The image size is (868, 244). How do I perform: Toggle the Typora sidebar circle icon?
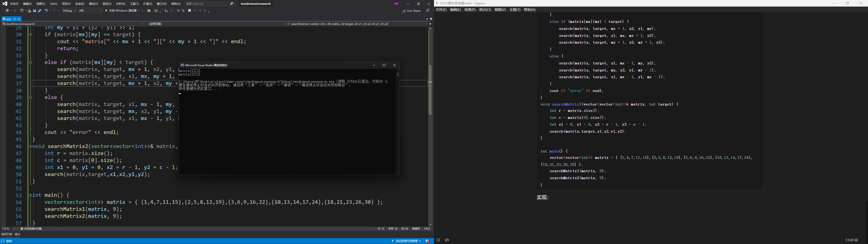pos(438,240)
